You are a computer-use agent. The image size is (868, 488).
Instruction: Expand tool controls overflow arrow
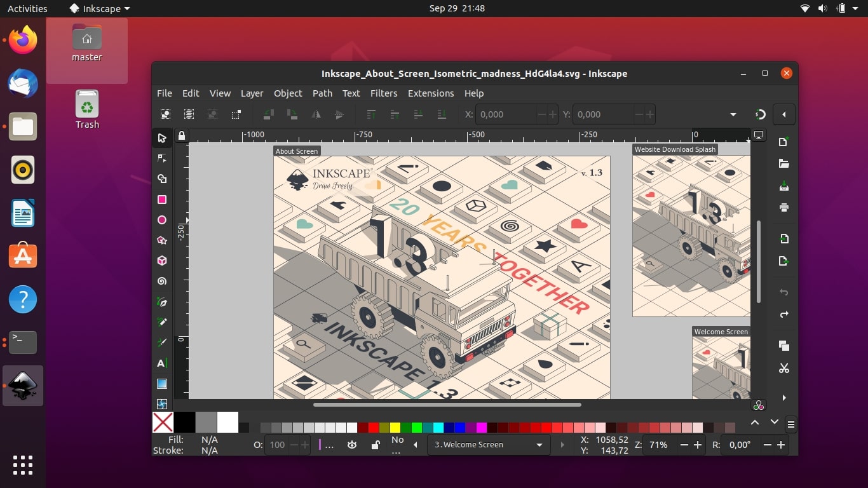click(733, 114)
